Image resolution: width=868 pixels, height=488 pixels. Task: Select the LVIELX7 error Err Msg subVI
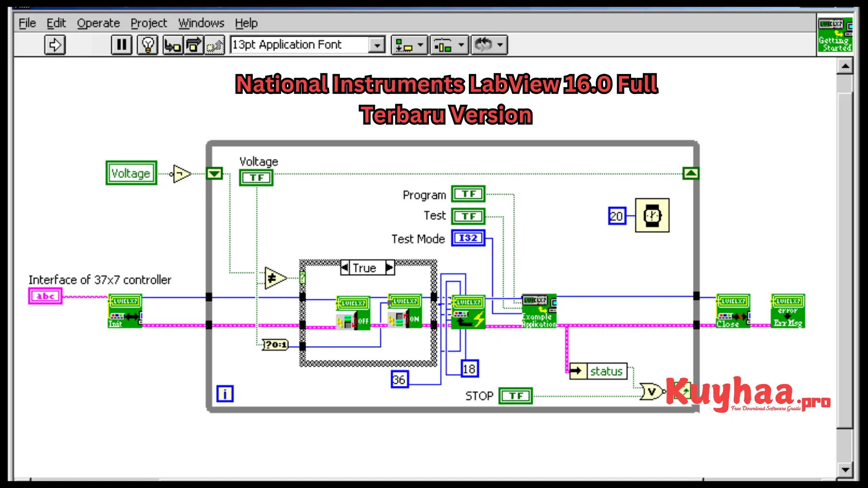[x=788, y=311]
